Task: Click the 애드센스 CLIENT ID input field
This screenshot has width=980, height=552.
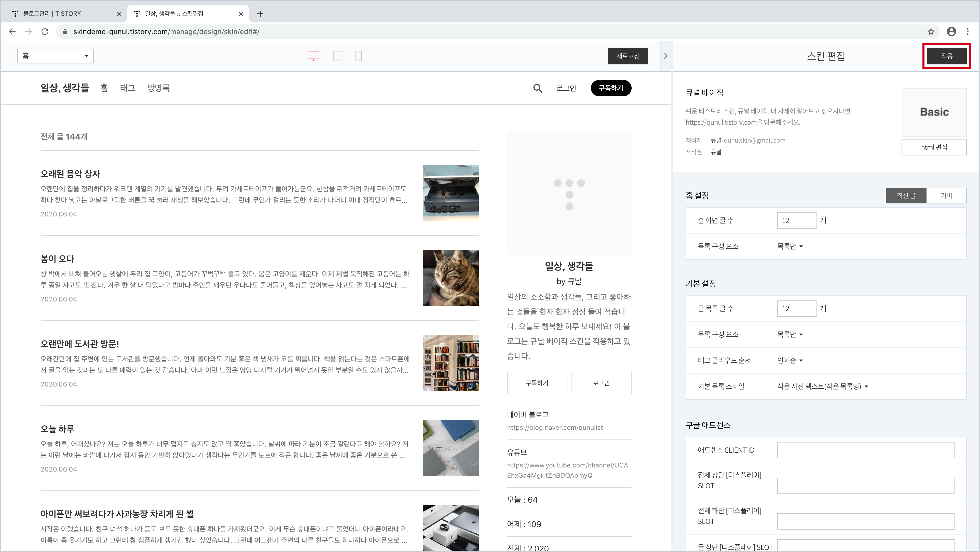Action: (x=865, y=450)
